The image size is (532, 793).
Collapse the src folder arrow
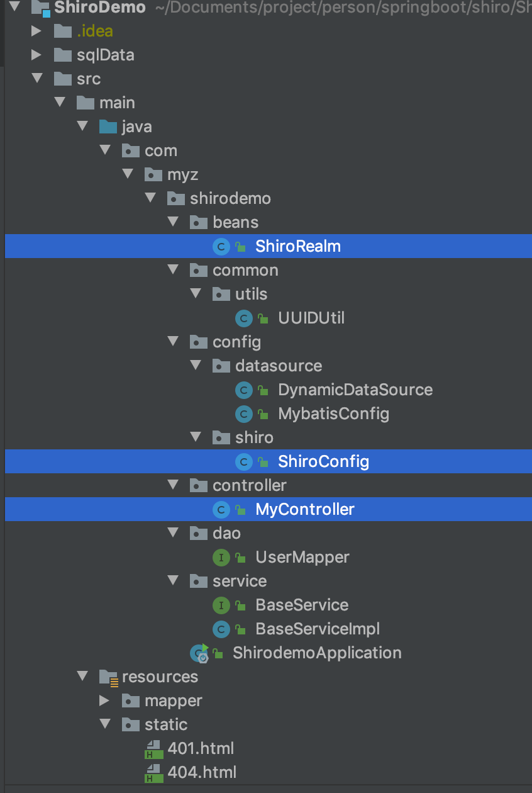pyautogui.click(x=36, y=79)
